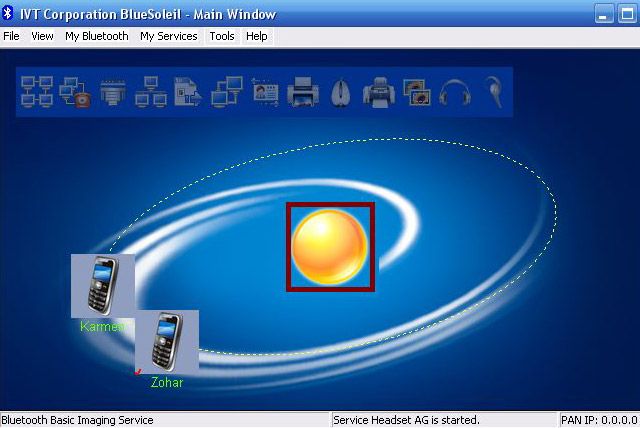The image size is (640, 428).
Task: Click status text Service Headset AG is started
Action: coord(406,420)
